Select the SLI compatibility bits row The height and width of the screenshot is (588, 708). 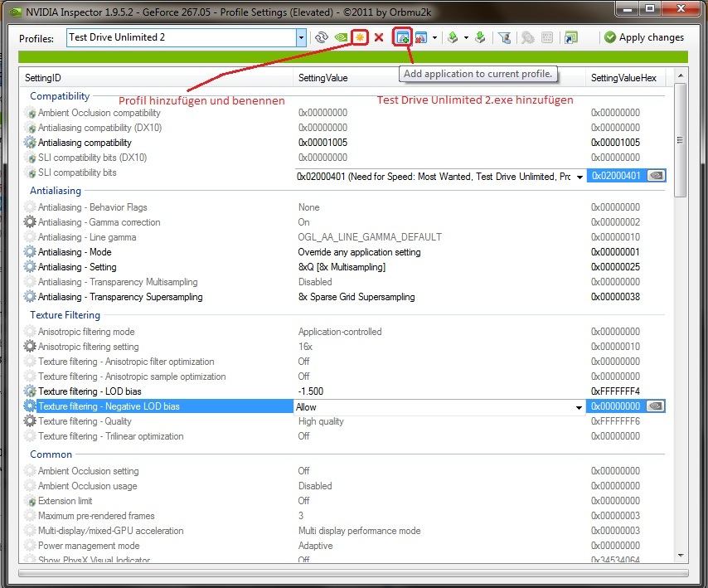346,173
